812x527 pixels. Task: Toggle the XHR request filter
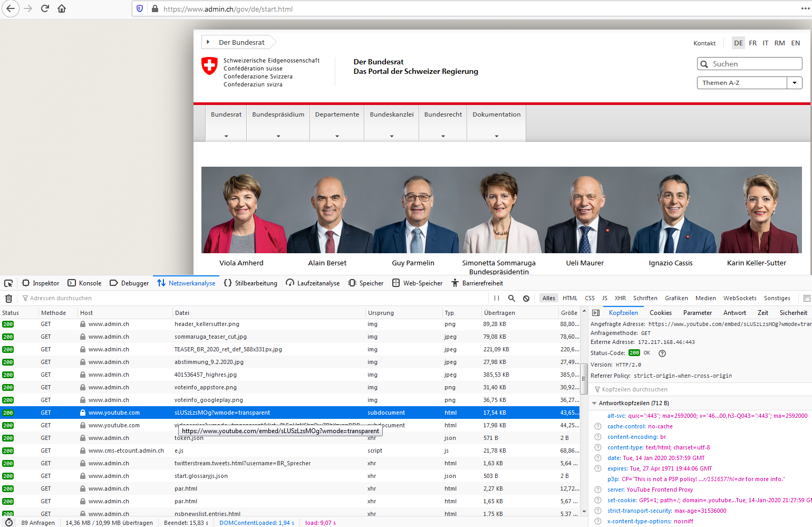point(620,299)
